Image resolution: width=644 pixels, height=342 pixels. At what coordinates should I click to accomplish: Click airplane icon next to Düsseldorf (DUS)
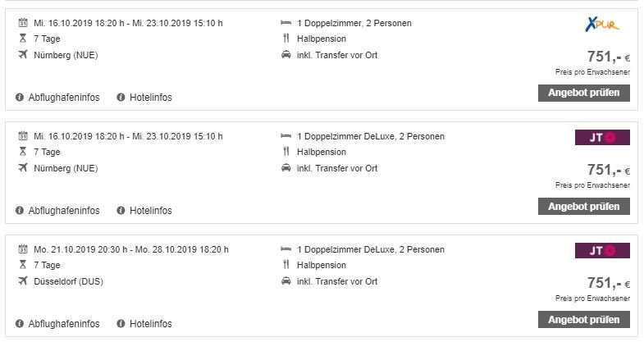pos(23,280)
